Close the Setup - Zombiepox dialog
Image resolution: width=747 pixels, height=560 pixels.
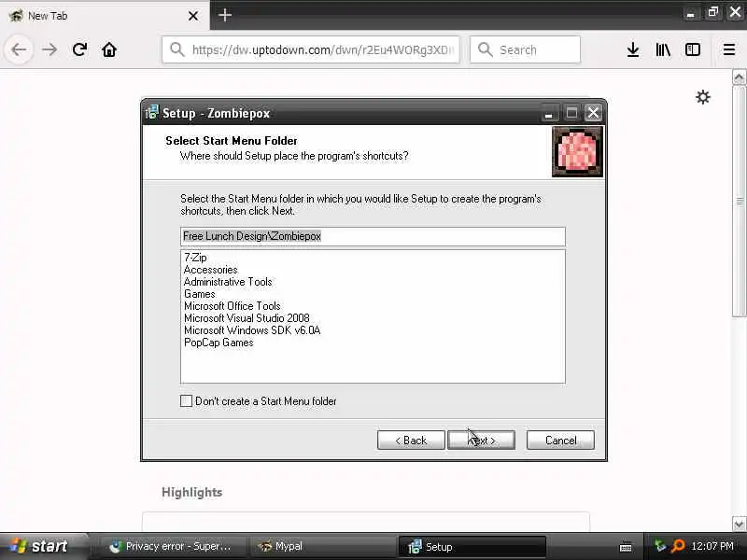[x=593, y=113]
